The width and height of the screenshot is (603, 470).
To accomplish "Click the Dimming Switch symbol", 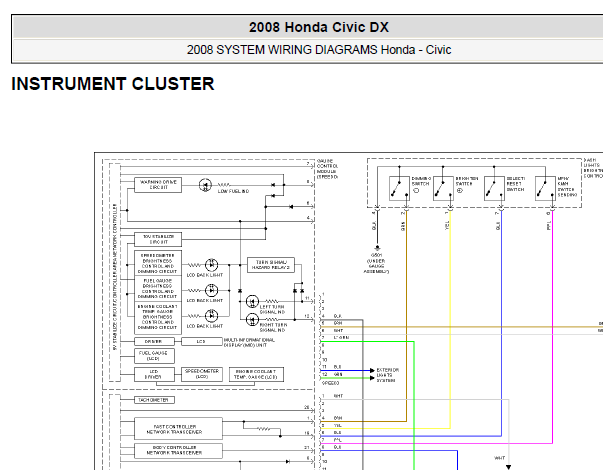I will 399,188.
